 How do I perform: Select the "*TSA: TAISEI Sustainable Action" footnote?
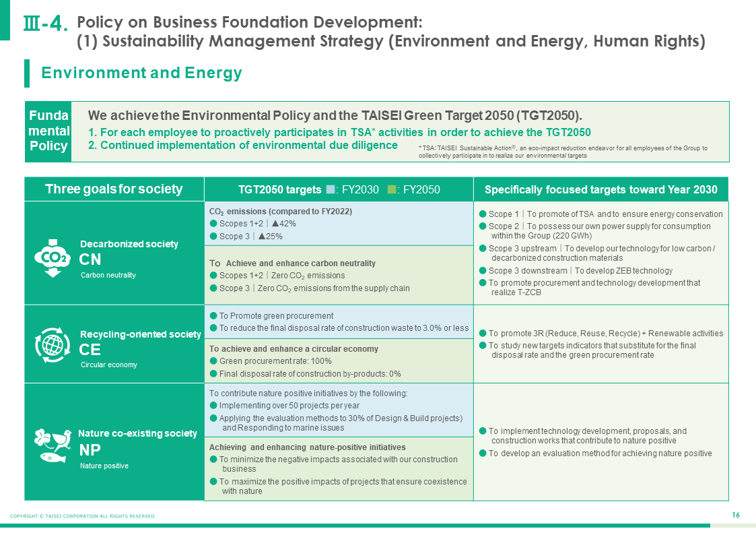pyautogui.click(x=563, y=152)
